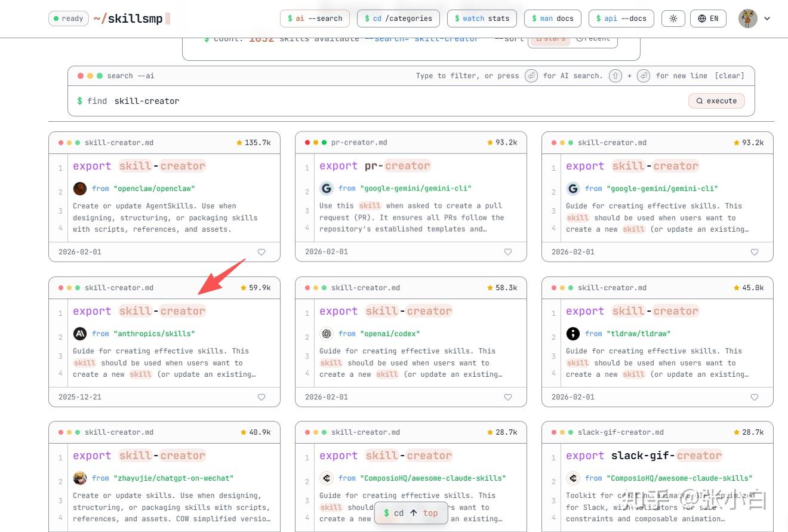The height and width of the screenshot is (532, 788).
Task: Favorite the pr-creator card with the heart
Action: pyautogui.click(x=508, y=252)
